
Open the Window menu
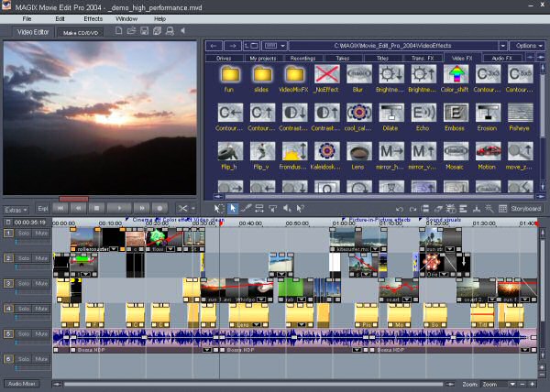point(126,19)
